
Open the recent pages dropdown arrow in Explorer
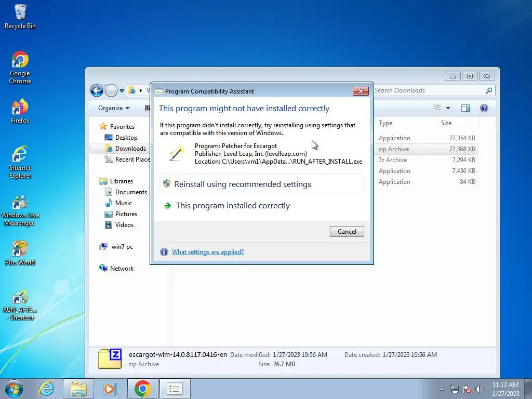pos(122,90)
